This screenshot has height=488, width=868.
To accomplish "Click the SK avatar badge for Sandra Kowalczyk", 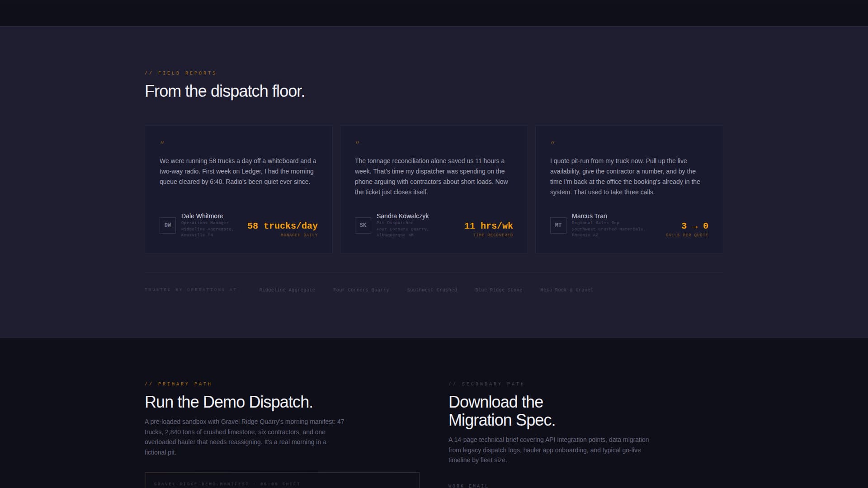I will (363, 225).
